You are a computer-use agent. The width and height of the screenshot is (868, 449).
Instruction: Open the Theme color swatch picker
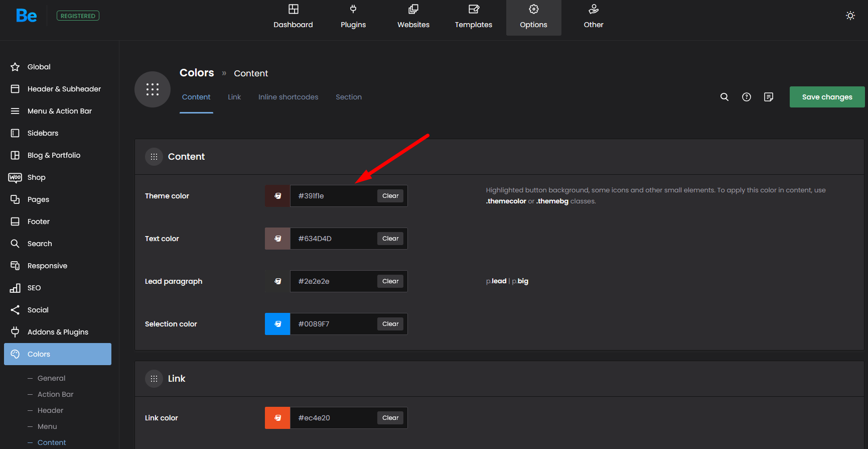pos(277,196)
